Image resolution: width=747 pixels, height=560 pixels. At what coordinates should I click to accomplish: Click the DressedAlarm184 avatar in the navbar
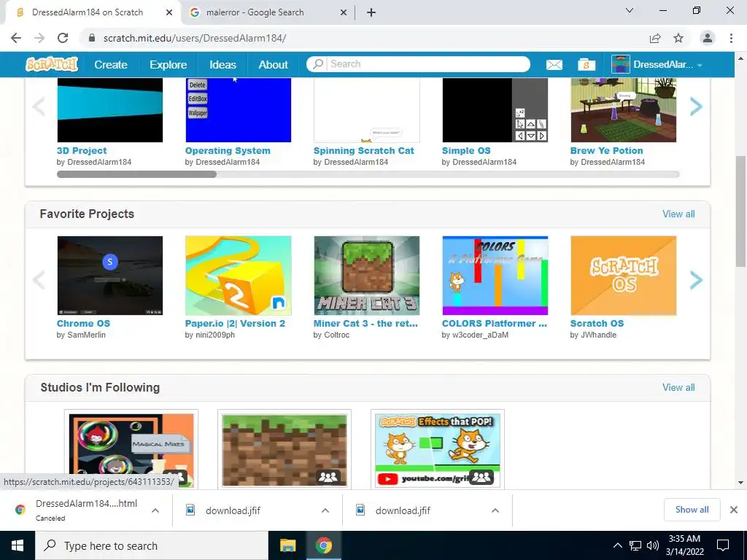point(621,64)
